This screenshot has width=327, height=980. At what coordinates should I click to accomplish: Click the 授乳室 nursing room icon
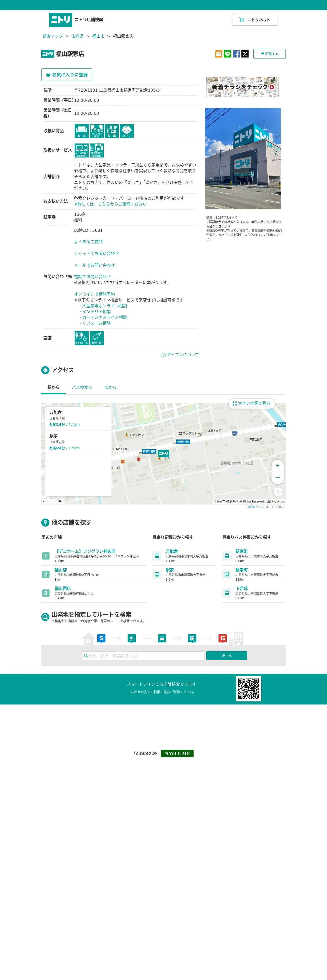(96, 338)
